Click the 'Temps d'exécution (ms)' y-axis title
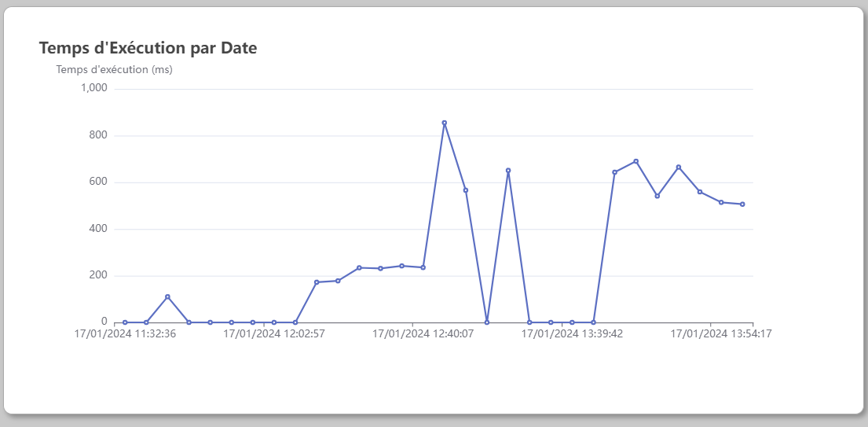This screenshot has width=868, height=427. tap(114, 69)
